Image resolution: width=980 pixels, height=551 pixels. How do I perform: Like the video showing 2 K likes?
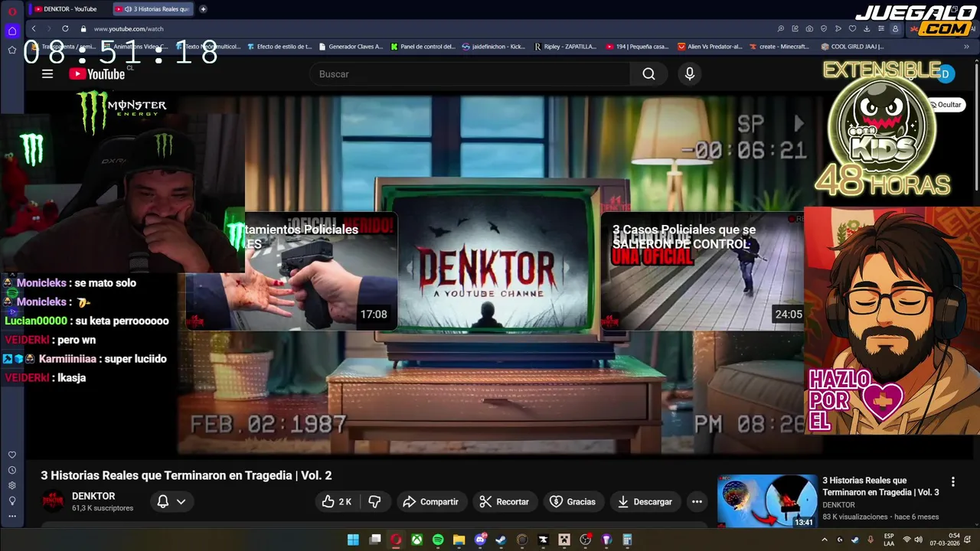tap(336, 501)
